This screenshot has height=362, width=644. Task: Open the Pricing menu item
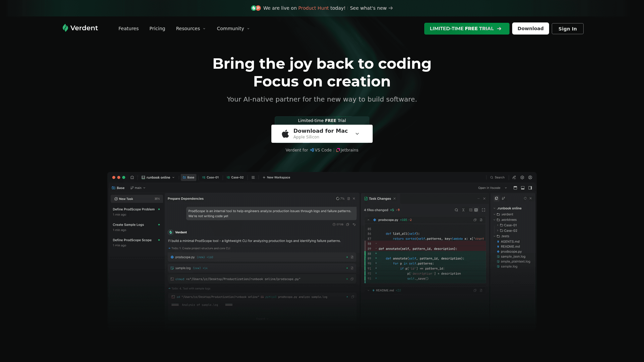pos(157,28)
